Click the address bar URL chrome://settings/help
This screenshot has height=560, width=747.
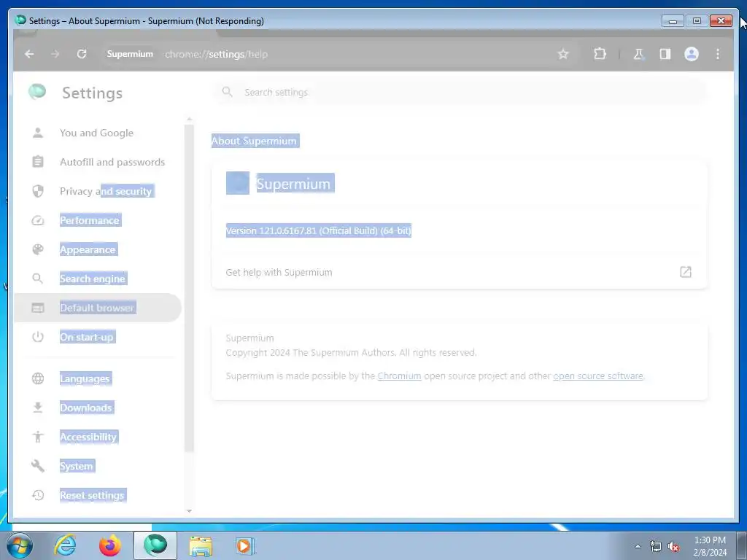coord(216,54)
